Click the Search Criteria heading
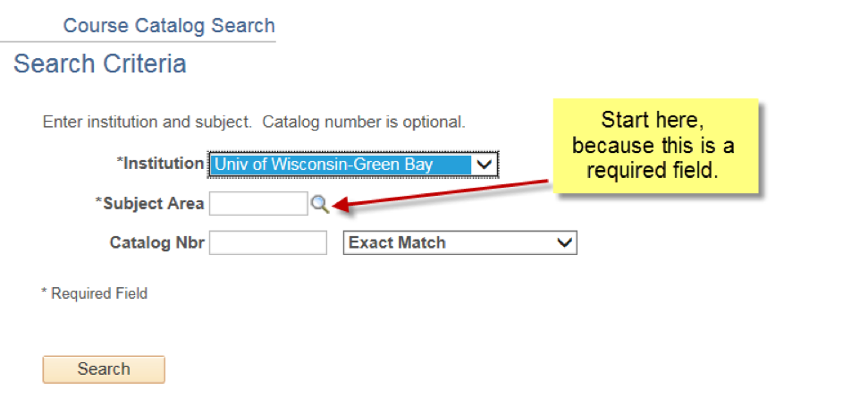 point(99,64)
